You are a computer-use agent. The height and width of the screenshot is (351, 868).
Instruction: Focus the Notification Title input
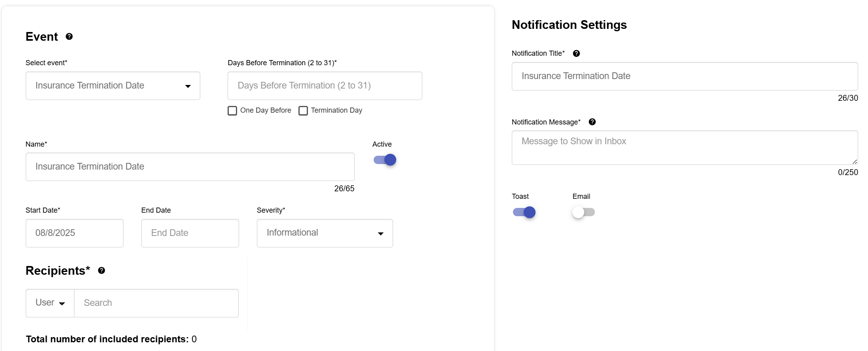click(684, 76)
